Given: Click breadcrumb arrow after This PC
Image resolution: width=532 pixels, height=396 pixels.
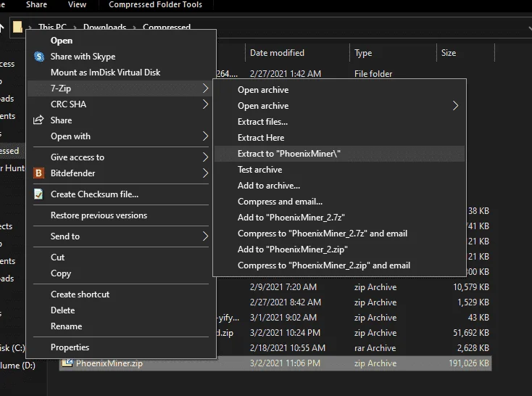Looking at the screenshot, I should coord(75,27).
